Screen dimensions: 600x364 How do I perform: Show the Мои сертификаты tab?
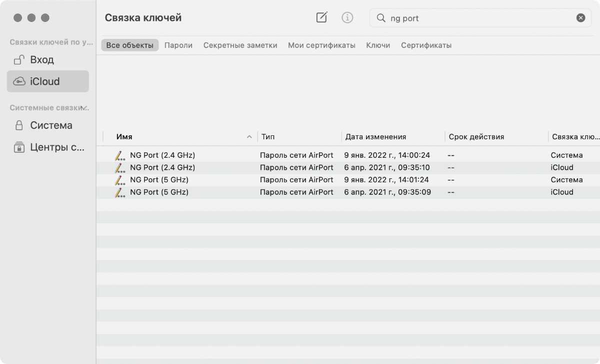pyautogui.click(x=321, y=45)
